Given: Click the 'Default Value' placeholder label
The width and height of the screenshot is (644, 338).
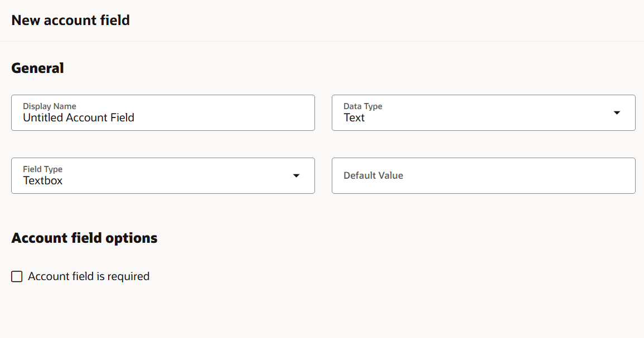Looking at the screenshot, I should [x=373, y=176].
